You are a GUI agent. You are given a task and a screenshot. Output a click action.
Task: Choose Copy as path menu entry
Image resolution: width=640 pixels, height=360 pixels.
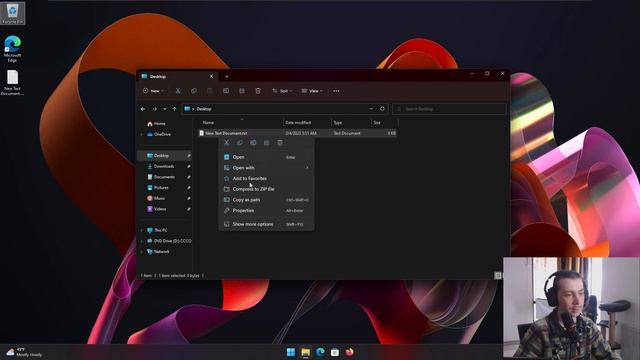tap(267, 200)
